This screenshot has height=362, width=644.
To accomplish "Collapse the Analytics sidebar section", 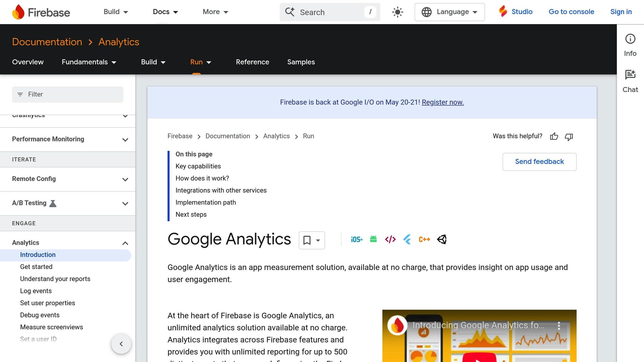I will click(125, 243).
